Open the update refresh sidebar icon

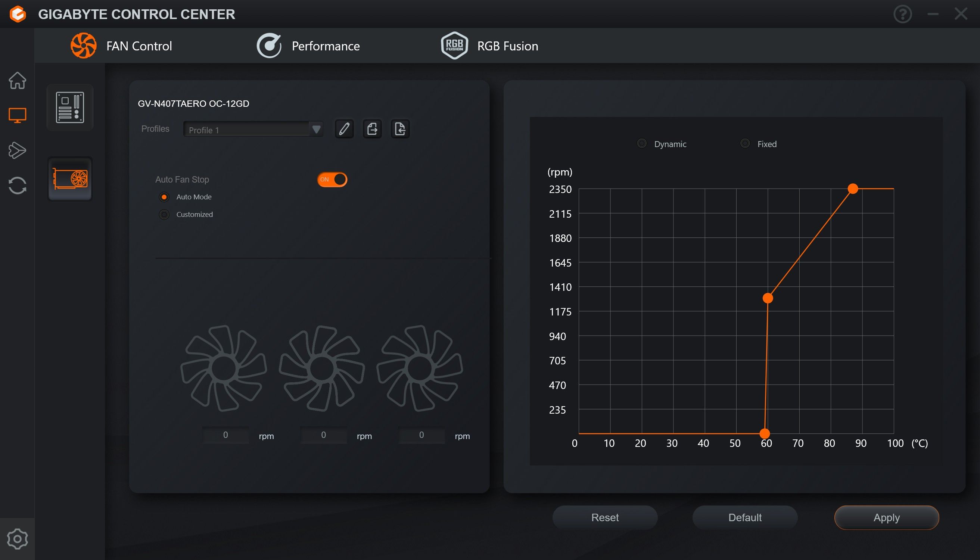click(17, 186)
